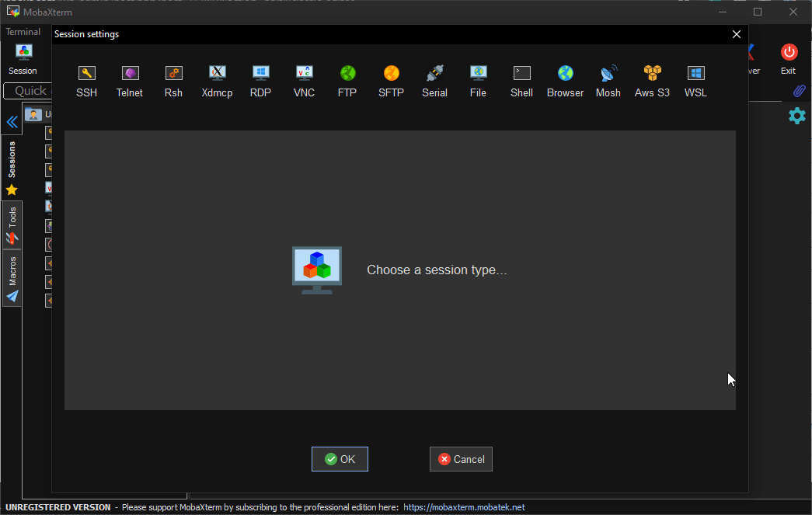This screenshot has height=515, width=812.
Task: Click the Quick connect input field
Action: click(27, 91)
